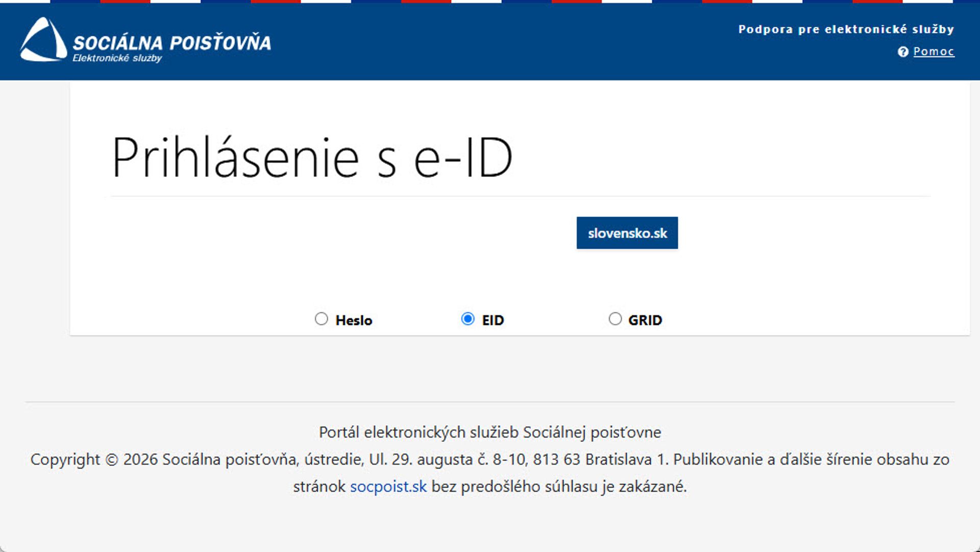Open the socpoist.sk link in footer
The width and height of the screenshot is (980, 552).
(x=388, y=486)
